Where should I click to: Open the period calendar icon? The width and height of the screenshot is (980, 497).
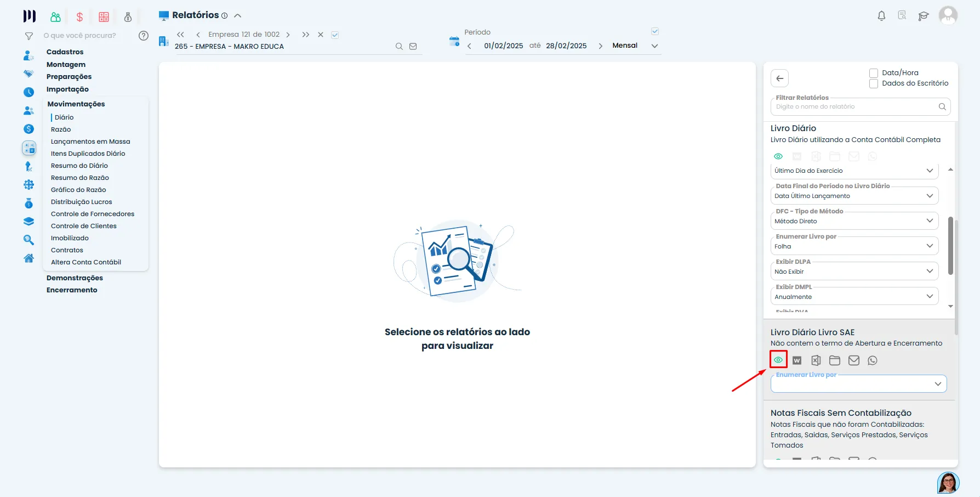click(454, 41)
